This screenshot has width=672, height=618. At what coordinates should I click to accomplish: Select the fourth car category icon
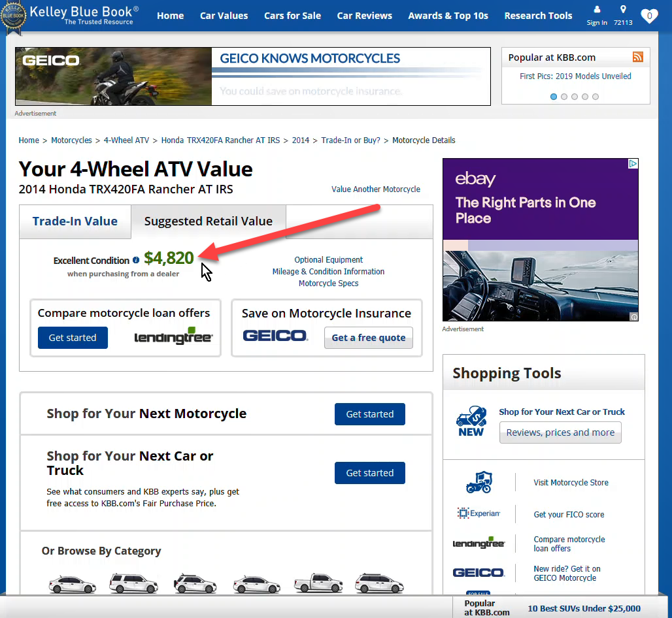257,584
